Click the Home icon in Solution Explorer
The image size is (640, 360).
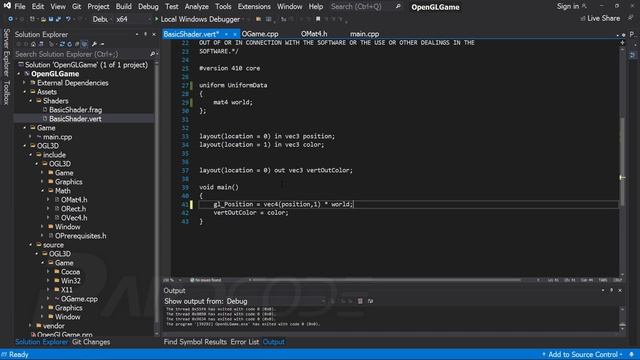tap(33, 44)
